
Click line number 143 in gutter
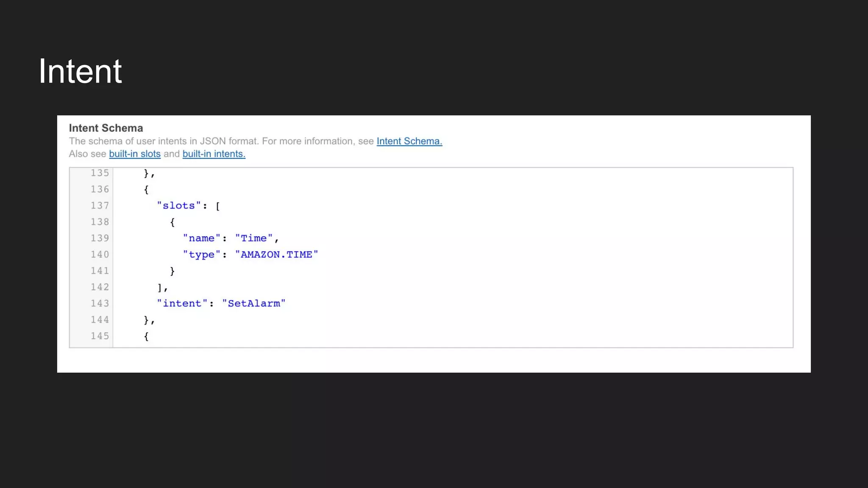100,304
